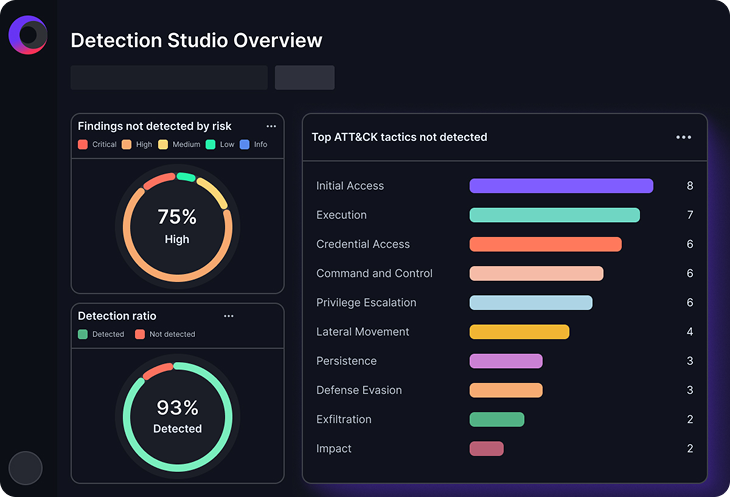Toggle Detected legend swatch
The height and width of the screenshot is (497, 730).
(x=83, y=334)
